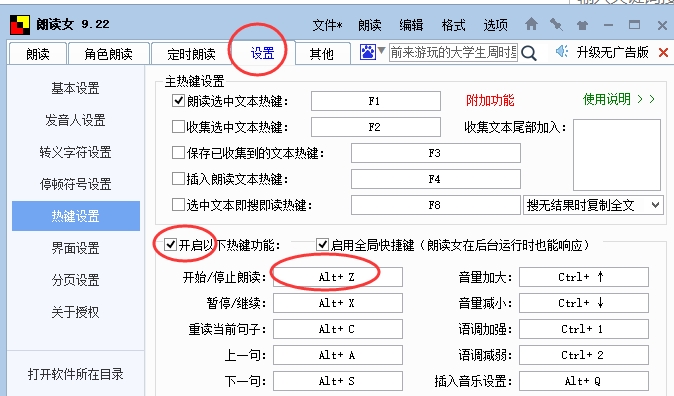Click the Alt+ S 下一句 field
Image resolution: width=674 pixels, height=396 pixels.
338,381
